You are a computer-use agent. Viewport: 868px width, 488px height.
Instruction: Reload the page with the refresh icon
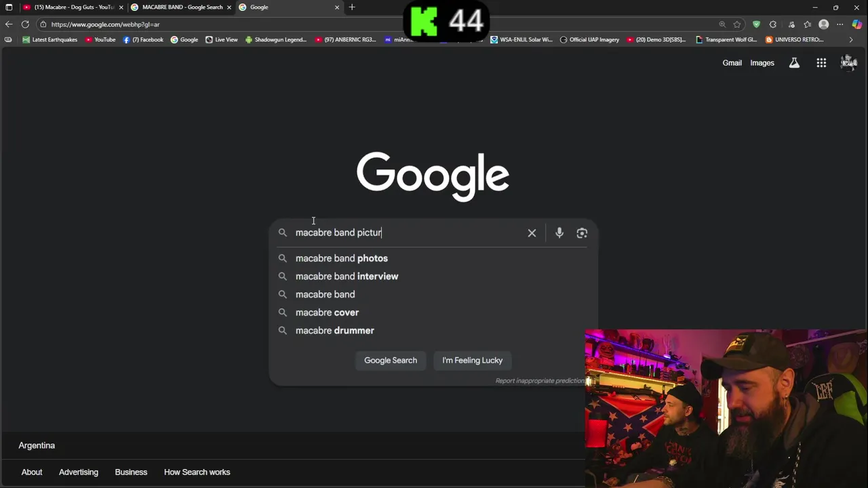(25, 24)
